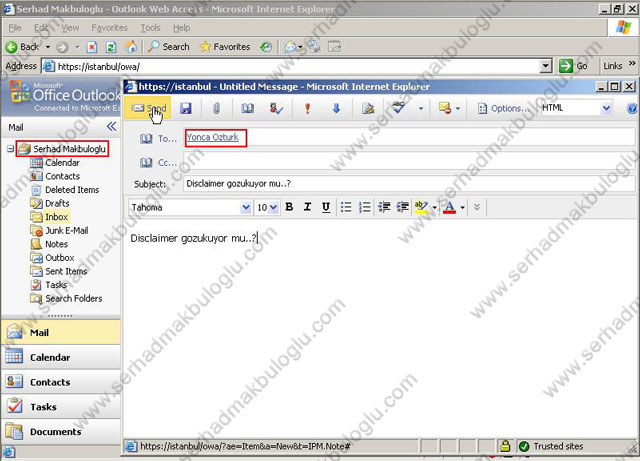Open the To... recipient picker

(158, 139)
